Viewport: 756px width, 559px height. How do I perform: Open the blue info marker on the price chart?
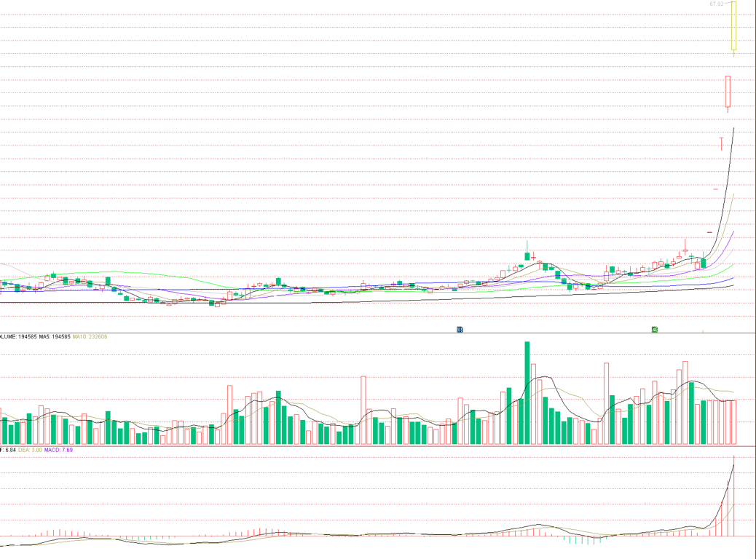[x=460, y=330]
